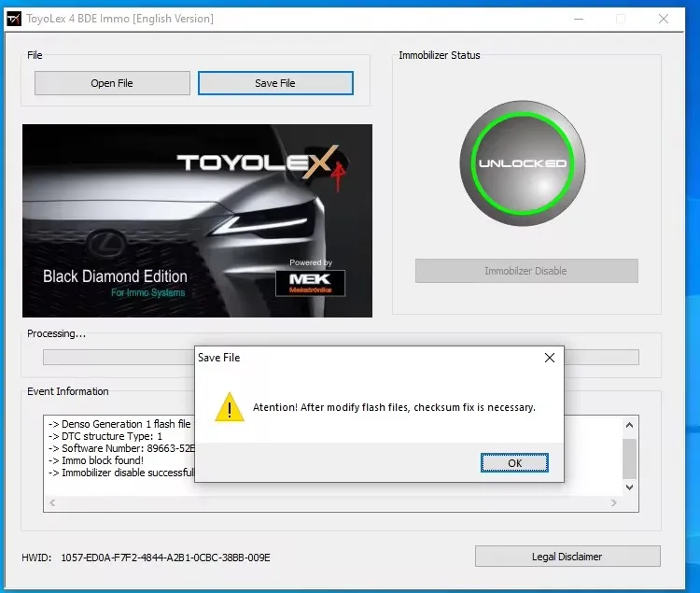This screenshot has height=593, width=700.
Task: Click event log scroll-down arrow
Action: tap(629, 487)
